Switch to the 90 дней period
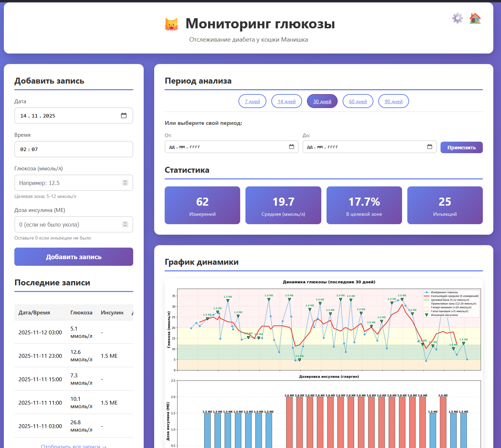Image resolution: width=501 pixels, height=448 pixels. [393, 101]
